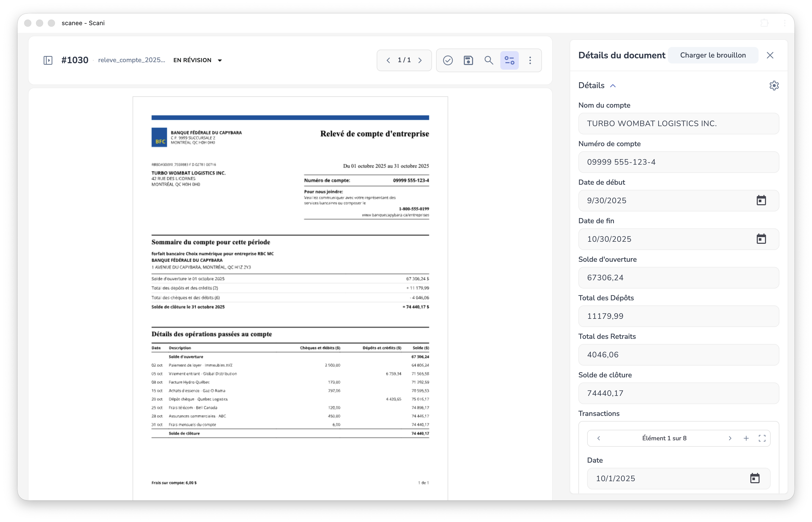Open the EN RÉVISION status dropdown
The height and width of the screenshot is (522, 812).
(x=198, y=60)
